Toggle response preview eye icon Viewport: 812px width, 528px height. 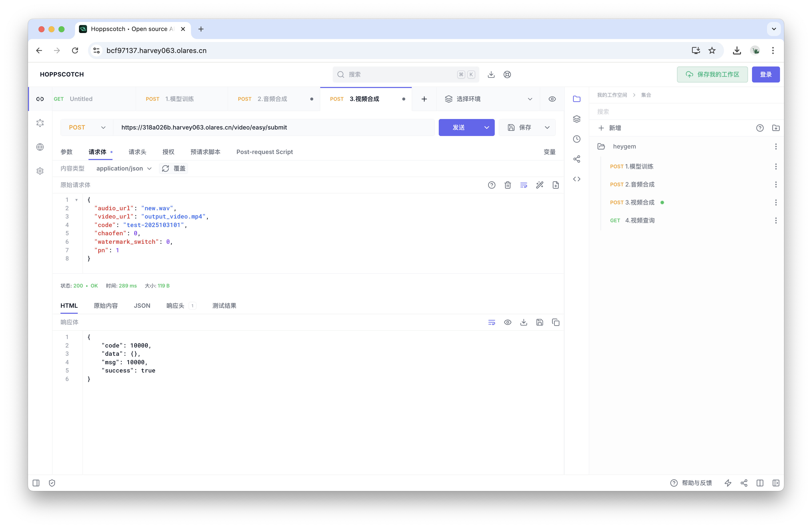(507, 322)
